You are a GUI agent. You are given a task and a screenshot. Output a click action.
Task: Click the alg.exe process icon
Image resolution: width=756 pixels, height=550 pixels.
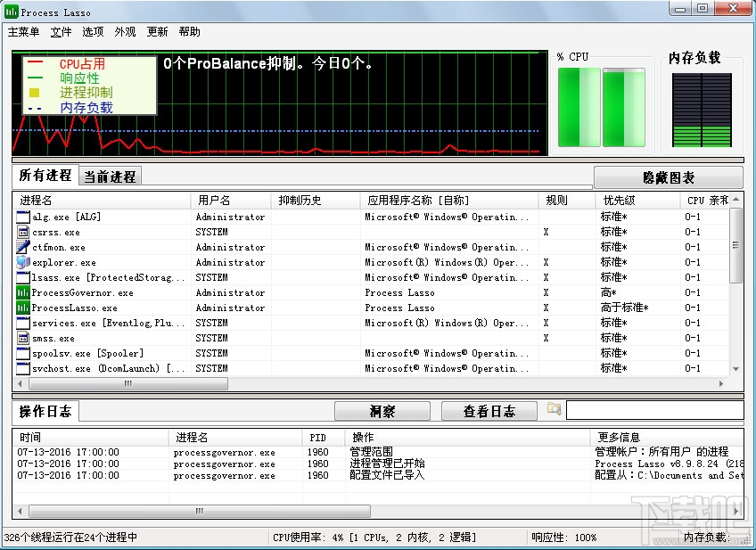coord(22,217)
